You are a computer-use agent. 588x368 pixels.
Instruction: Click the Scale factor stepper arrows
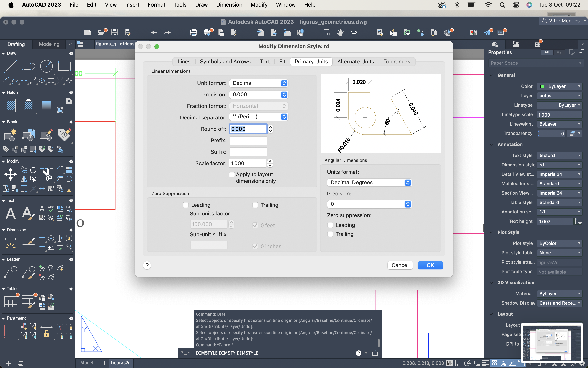point(270,163)
